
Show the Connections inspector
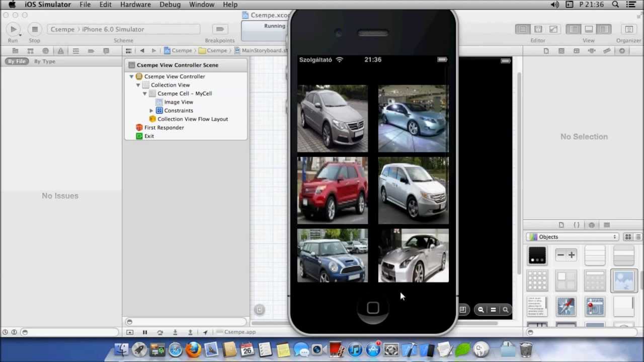tap(622, 51)
